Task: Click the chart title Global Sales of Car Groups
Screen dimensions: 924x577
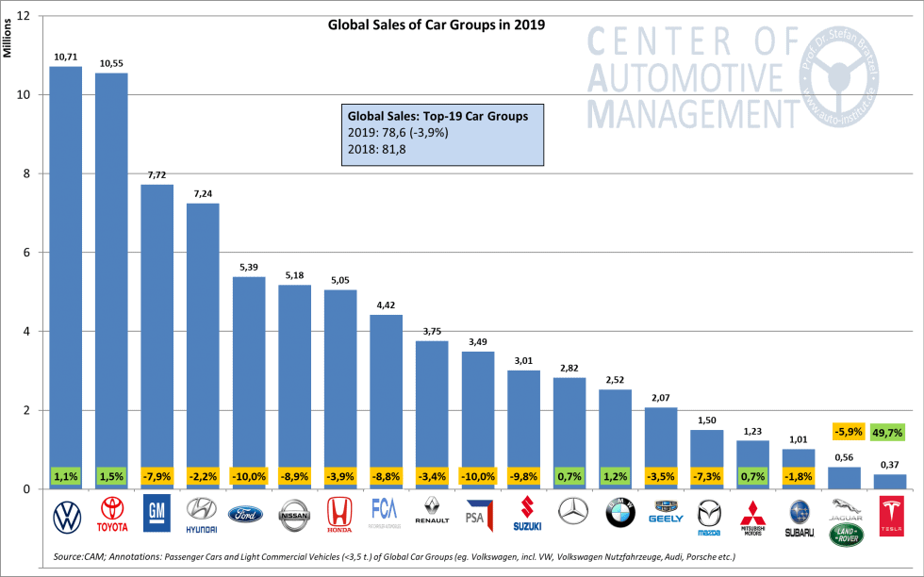Action: [436, 25]
